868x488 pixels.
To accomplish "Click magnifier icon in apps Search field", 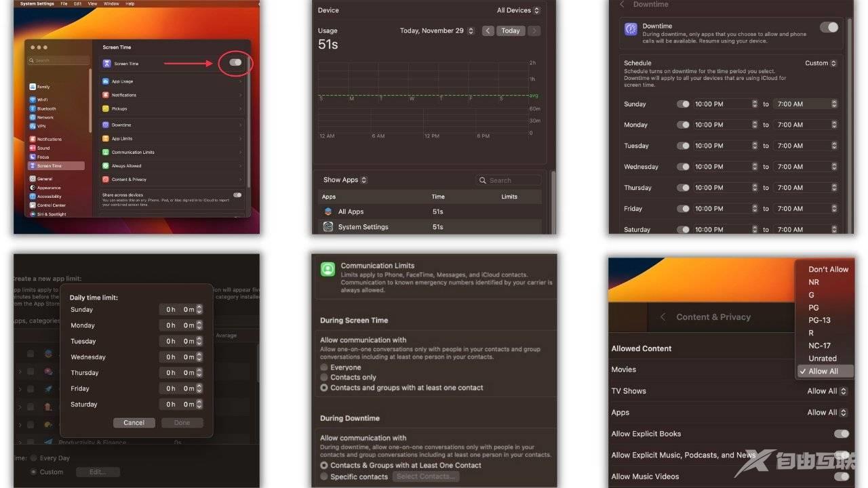I will [483, 180].
